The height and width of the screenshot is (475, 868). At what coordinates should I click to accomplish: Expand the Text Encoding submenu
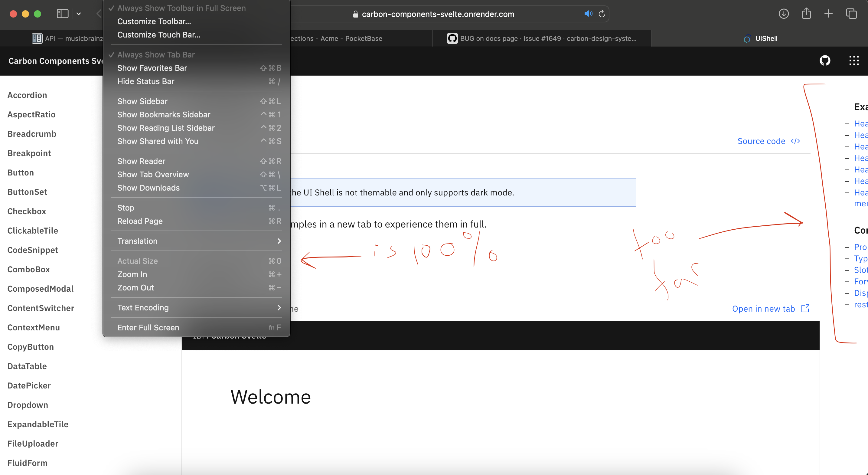196,307
